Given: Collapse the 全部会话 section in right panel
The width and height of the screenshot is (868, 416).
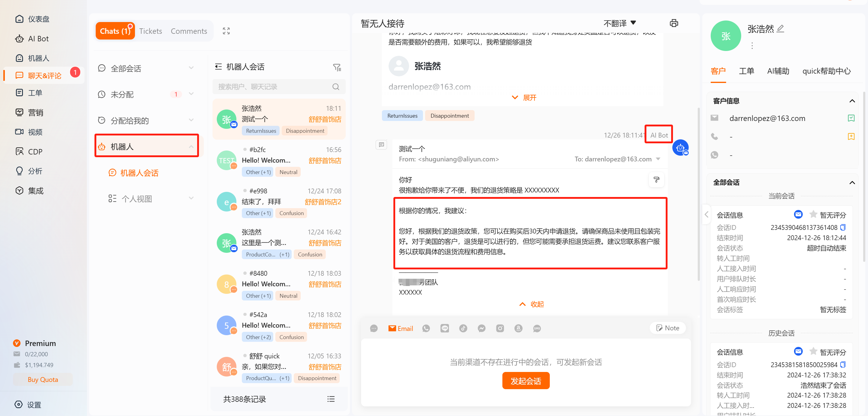Looking at the screenshot, I should [x=852, y=183].
